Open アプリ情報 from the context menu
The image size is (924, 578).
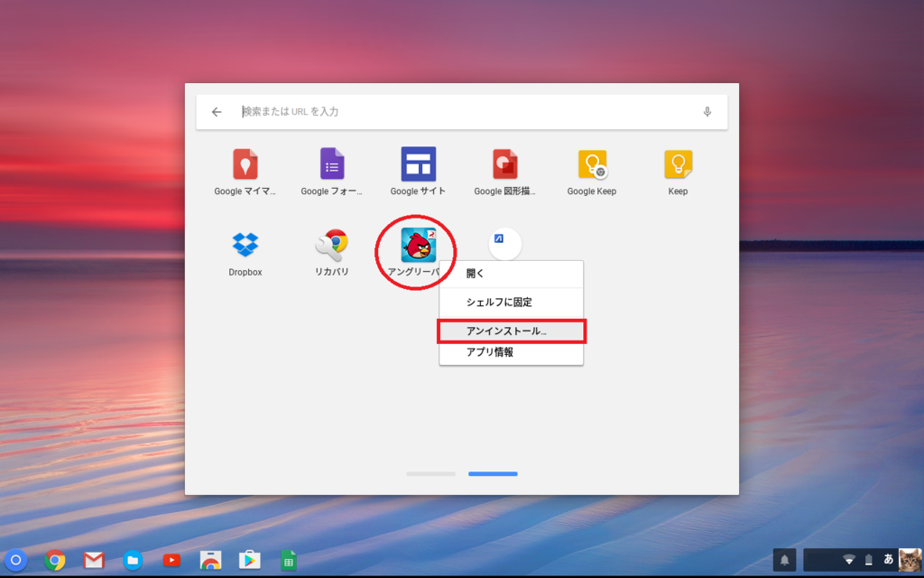(x=511, y=352)
